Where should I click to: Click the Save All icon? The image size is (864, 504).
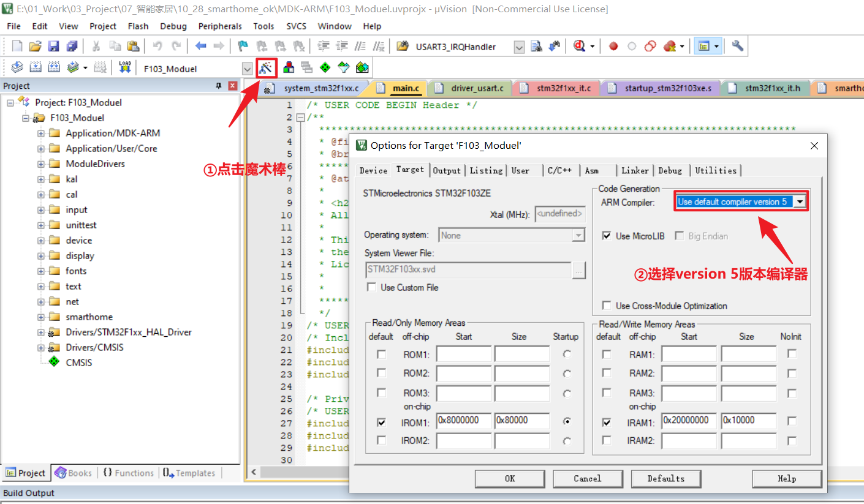tap(72, 47)
